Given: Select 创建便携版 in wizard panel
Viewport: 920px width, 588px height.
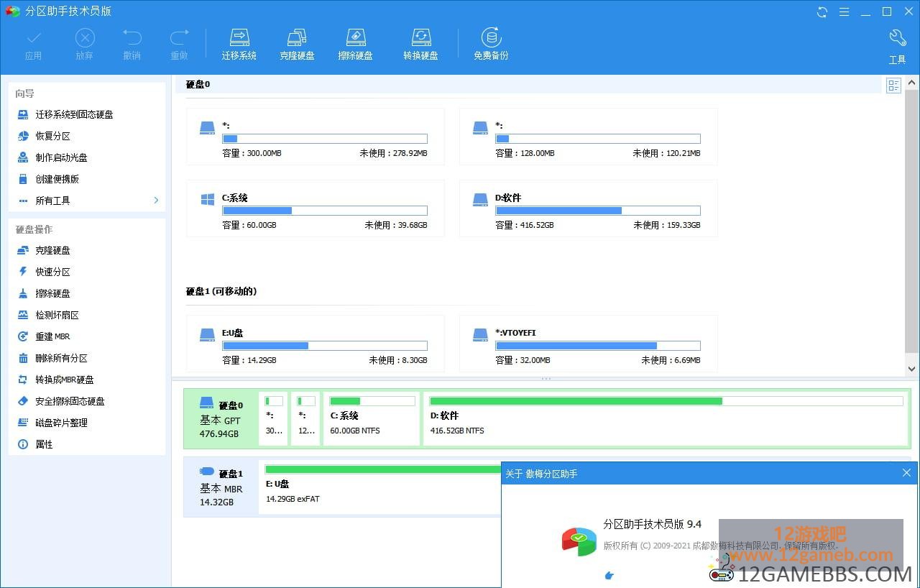Looking at the screenshot, I should [x=57, y=179].
